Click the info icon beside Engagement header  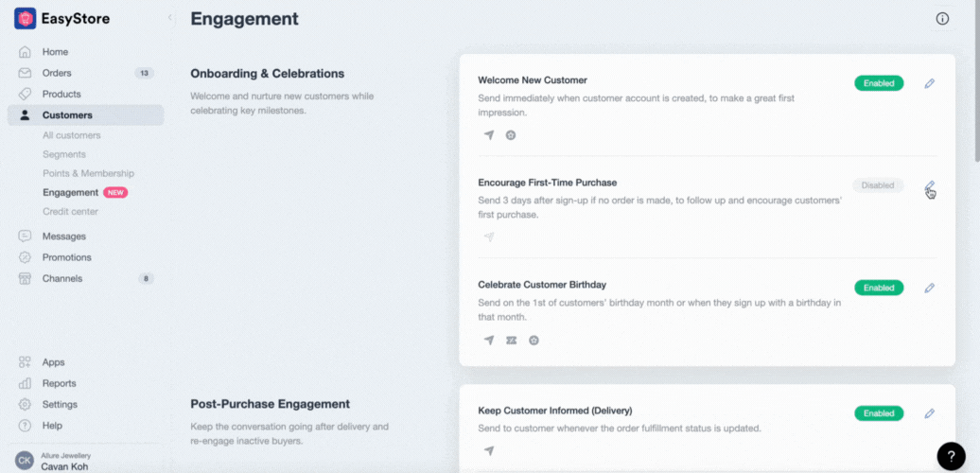tap(942, 19)
